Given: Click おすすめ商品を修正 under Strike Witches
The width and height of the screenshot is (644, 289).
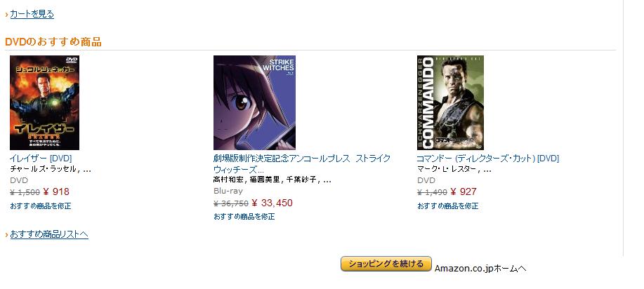Looking at the screenshot, I should pyautogui.click(x=244, y=217).
